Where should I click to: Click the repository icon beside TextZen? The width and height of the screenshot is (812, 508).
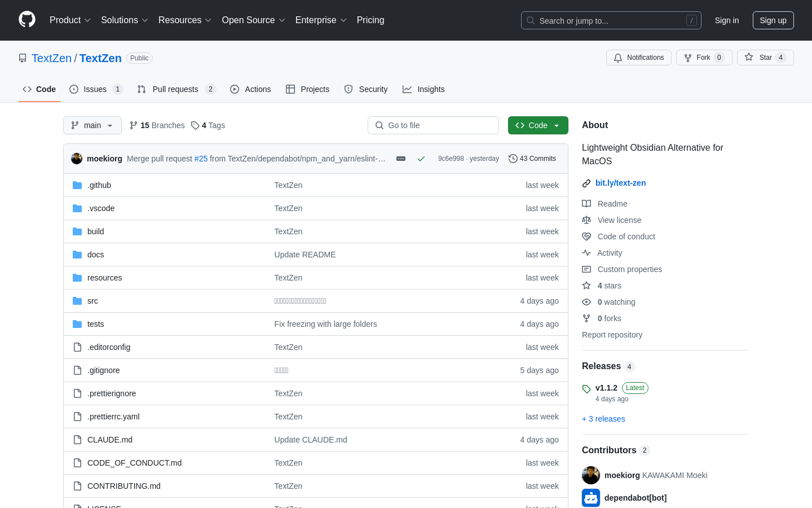click(x=23, y=58)
